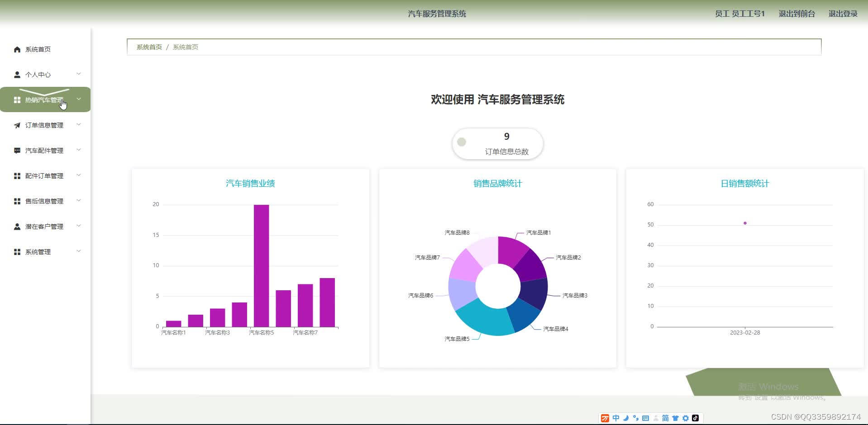The image size is (868, 425).
Task: Click the grid icon beside 系统管理
Action: pyautogui.click(x=17, y=252)
